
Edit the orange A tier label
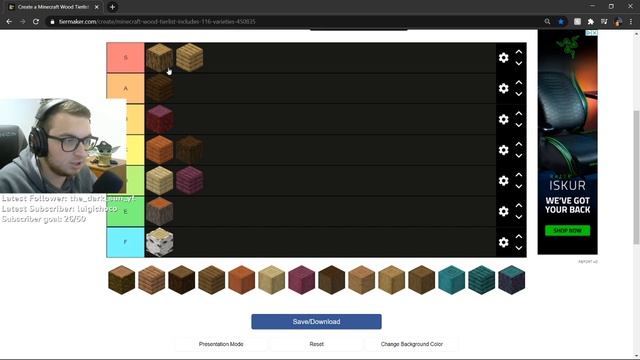[x=125, y=88]
